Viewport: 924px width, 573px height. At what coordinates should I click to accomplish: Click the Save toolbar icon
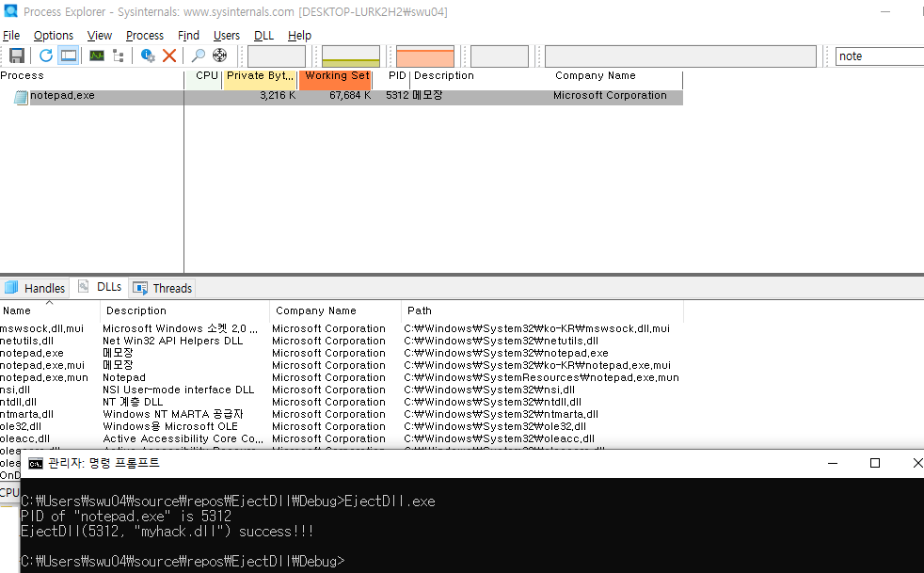17,56
